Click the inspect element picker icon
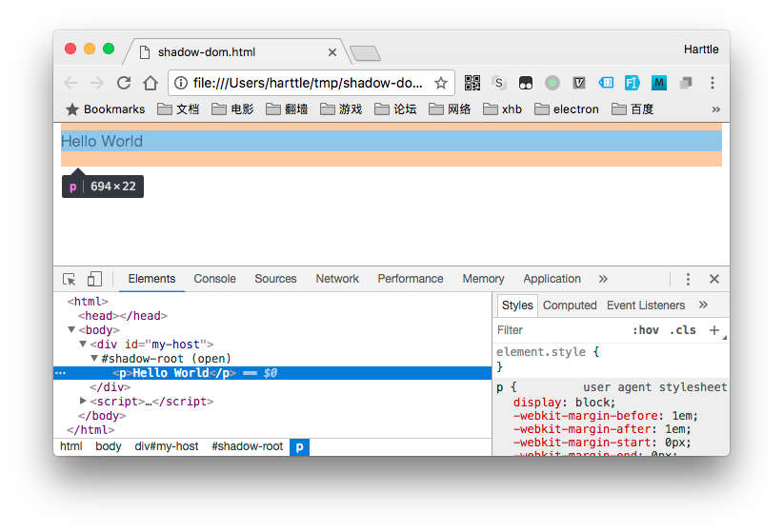Screen dimensions: 783x532 pos(70,279)
